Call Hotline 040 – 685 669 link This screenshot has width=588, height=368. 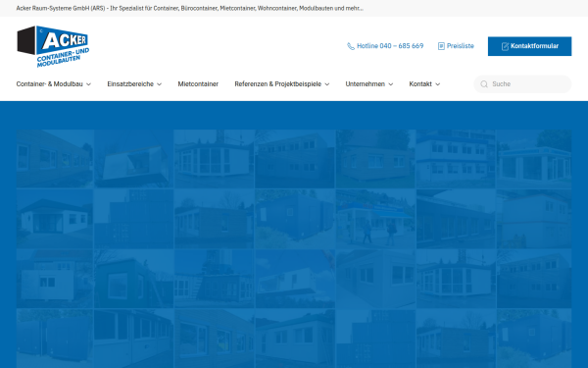click(385, 46)
